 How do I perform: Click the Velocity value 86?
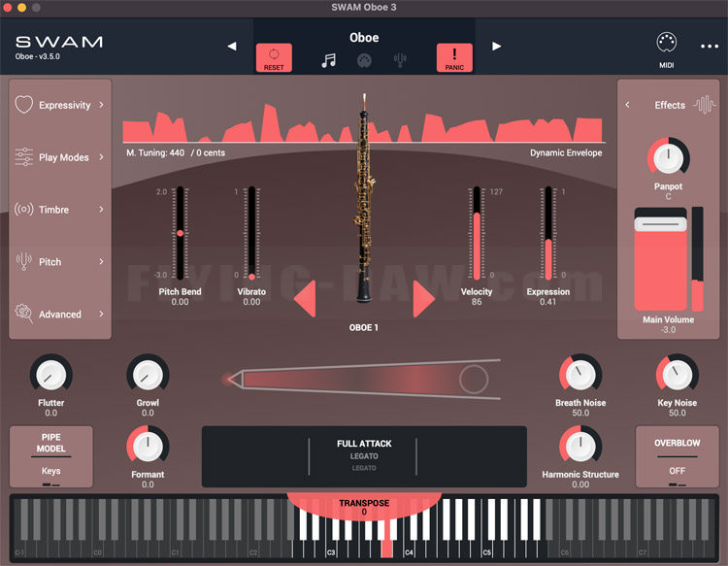477,302
